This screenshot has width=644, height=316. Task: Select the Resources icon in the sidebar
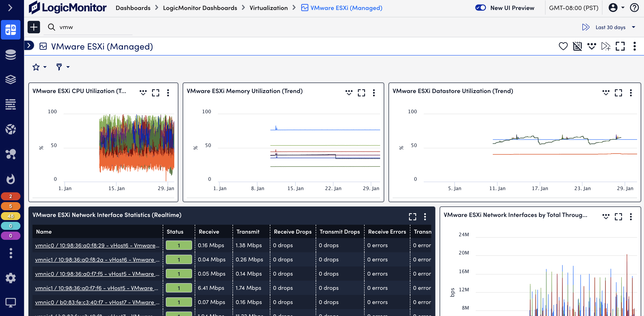11,54
